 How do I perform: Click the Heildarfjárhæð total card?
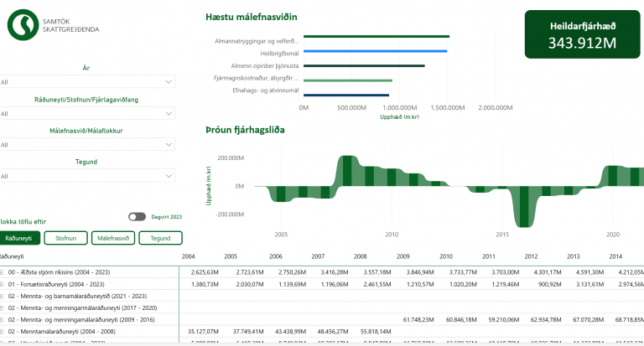576,34
